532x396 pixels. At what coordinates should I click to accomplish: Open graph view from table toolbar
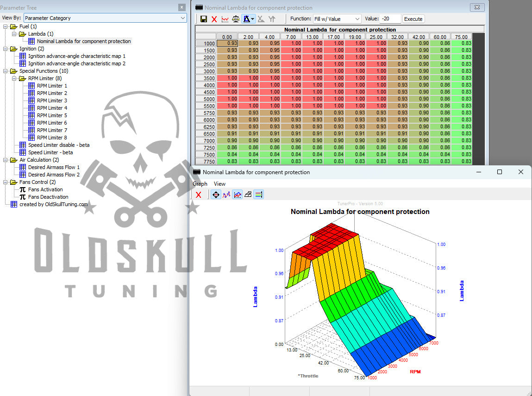tap(225, 19)
